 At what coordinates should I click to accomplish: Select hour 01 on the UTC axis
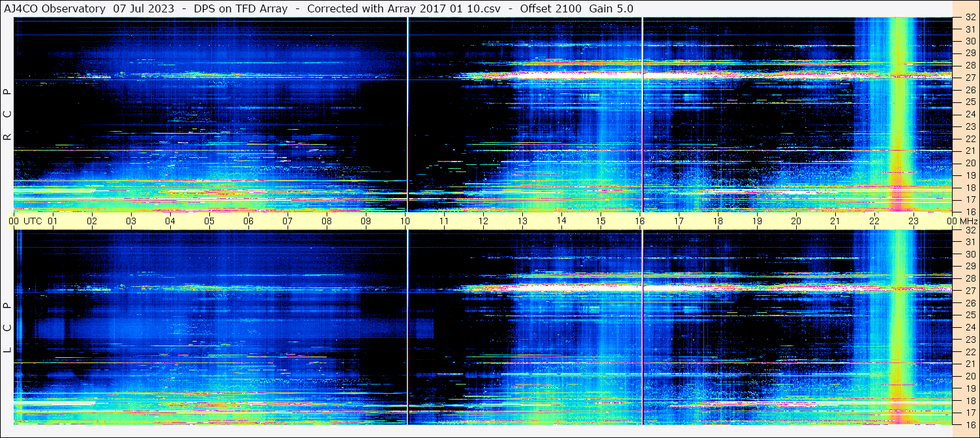(x=53, y=221)
